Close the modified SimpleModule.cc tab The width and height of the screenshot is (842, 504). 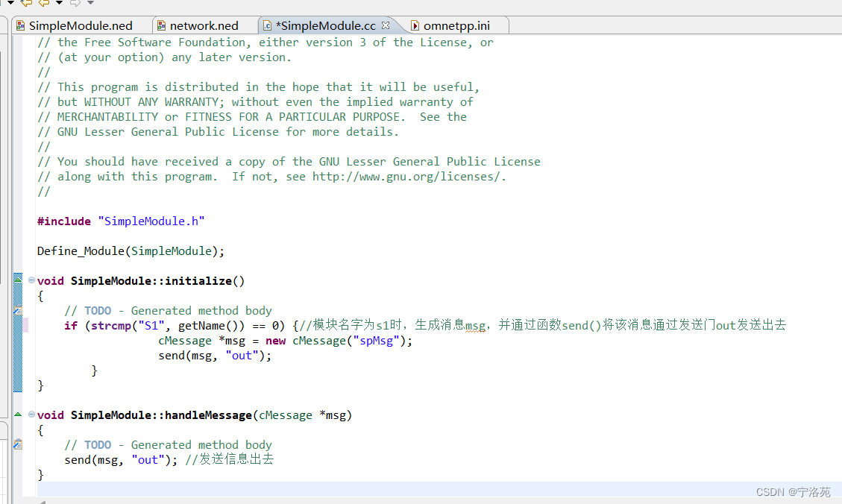coord(386,24)
